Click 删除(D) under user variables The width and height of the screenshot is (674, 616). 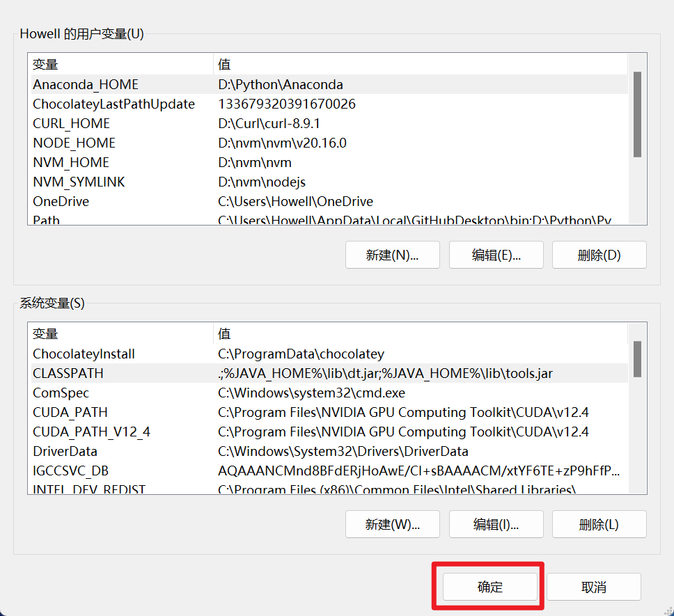coord(599,255)
